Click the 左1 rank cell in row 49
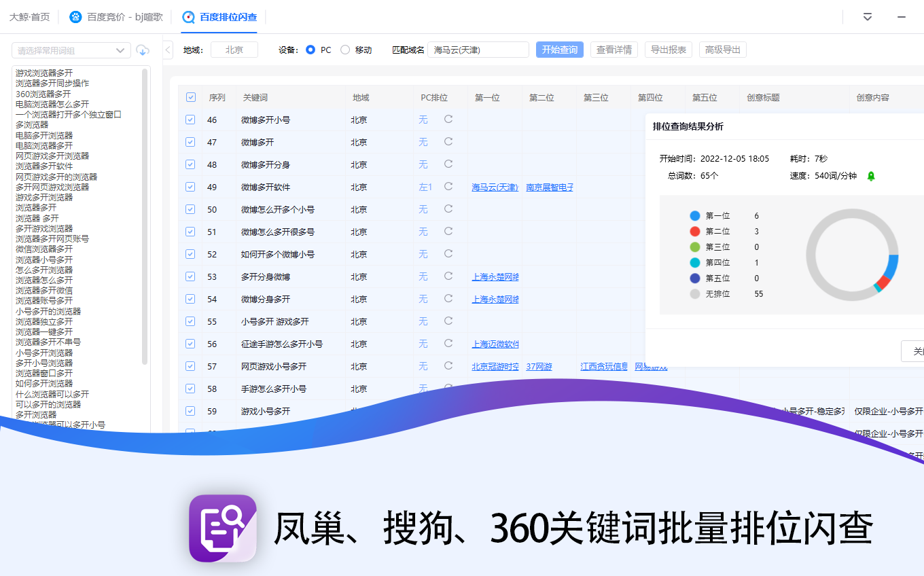 pos(425,187)
